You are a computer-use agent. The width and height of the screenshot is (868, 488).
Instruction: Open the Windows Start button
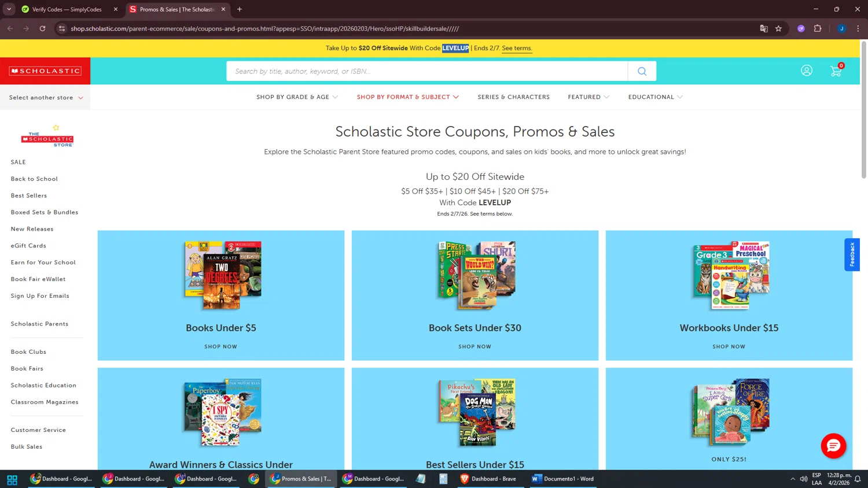click(12, 479)
